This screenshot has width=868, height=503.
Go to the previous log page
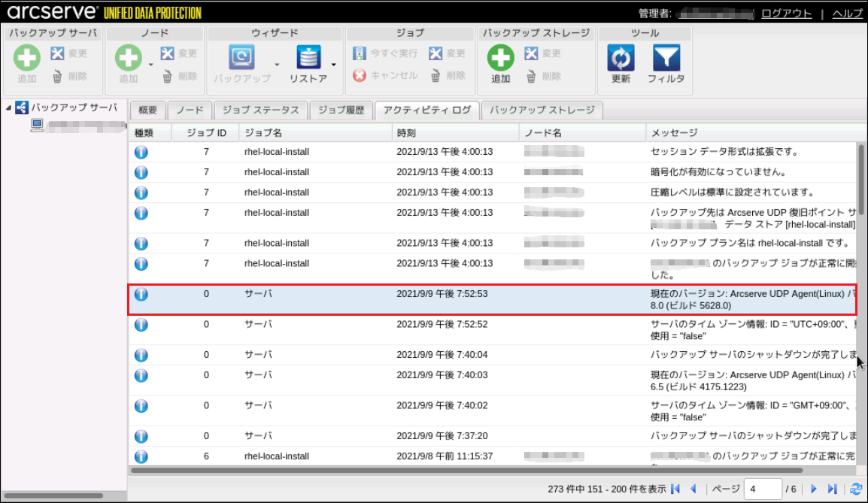pyautogui.click(x=693, y=489)
